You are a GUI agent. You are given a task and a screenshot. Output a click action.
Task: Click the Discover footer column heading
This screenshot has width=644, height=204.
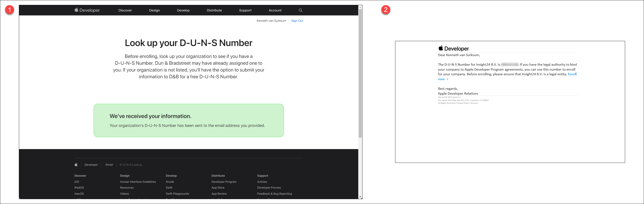80,176
